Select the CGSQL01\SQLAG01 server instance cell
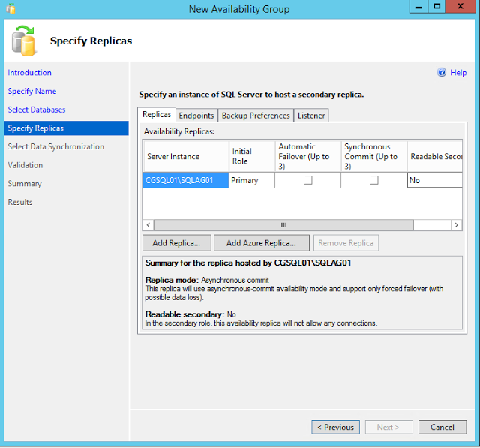The width and height of the screenshot is (480, 448). tap(186, 180)
